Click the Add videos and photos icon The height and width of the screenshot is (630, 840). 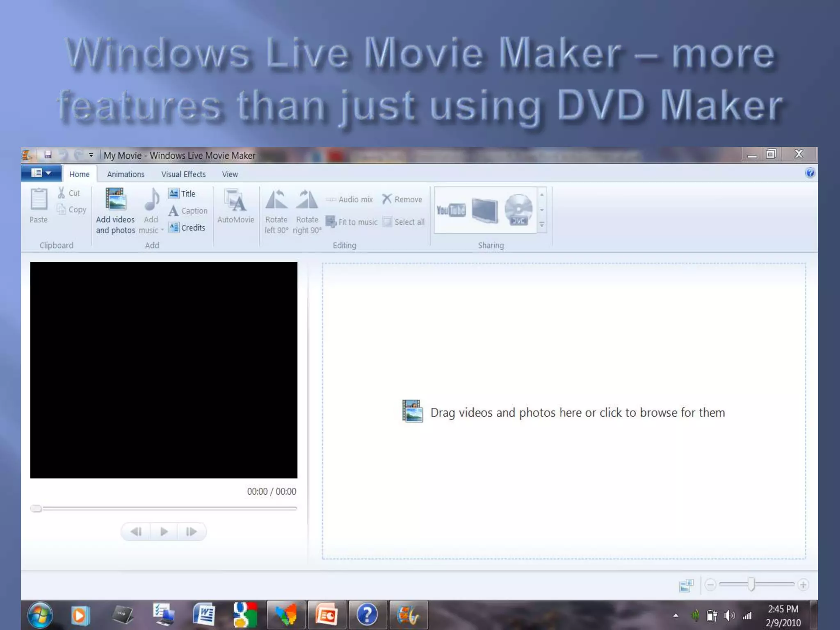click(x=115, y=199)
